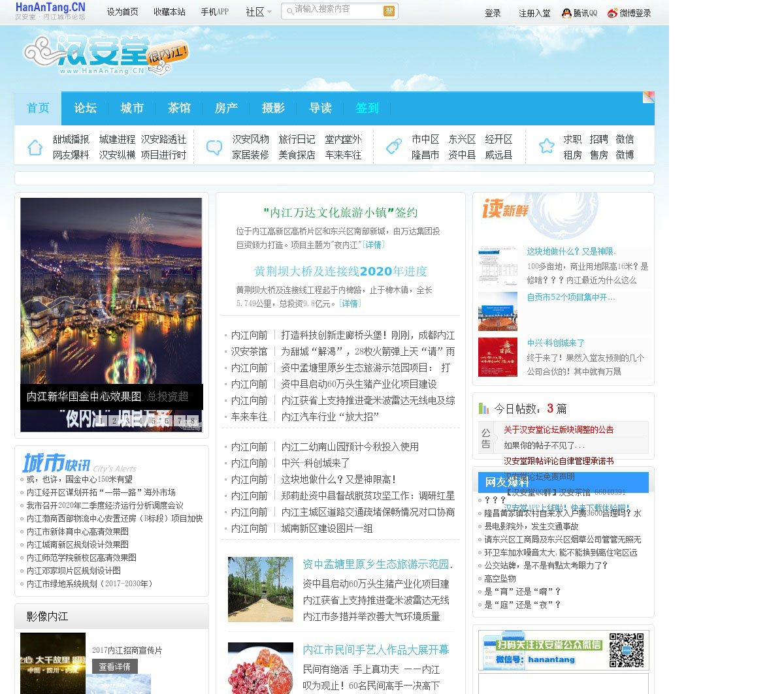The image size is (784, 694).
Task: Click the Weibo login icon
Action: (x=612, y=13)
